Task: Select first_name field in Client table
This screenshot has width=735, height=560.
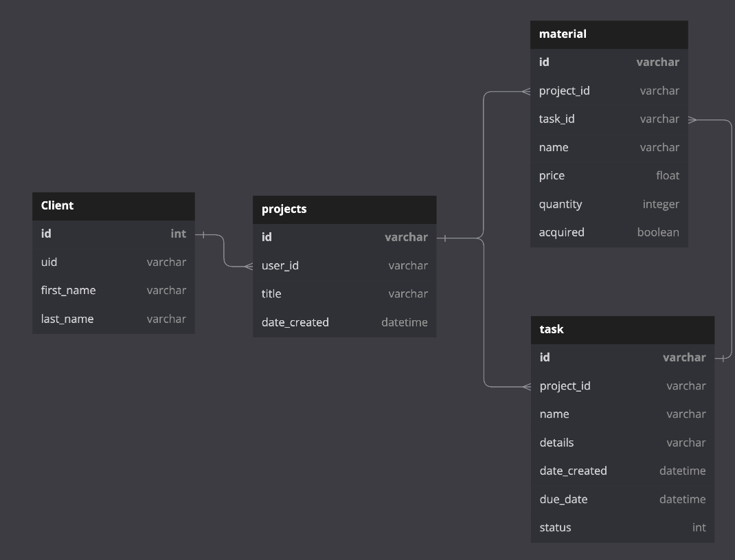Action: coord(68,290)
